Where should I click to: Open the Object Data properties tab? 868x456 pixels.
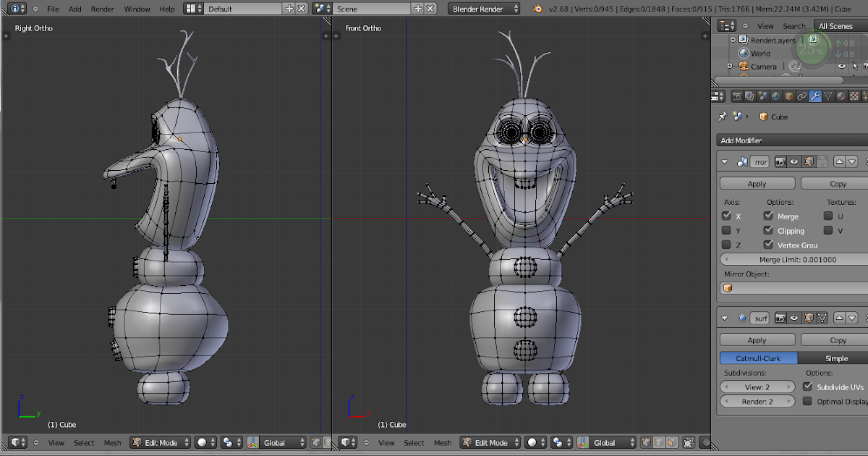pyautogui.click(x=827, y=96)
